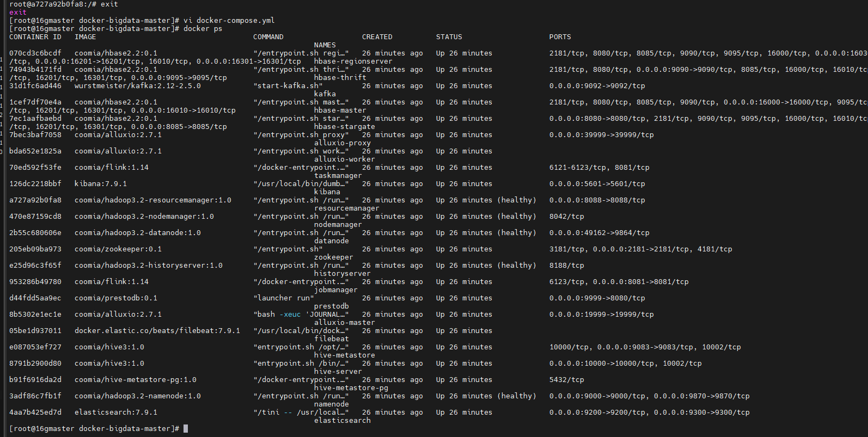Click the CONTAINER ID column header
Image resolution: width=868 pixels, height=437 pixels.
point(35,37)
